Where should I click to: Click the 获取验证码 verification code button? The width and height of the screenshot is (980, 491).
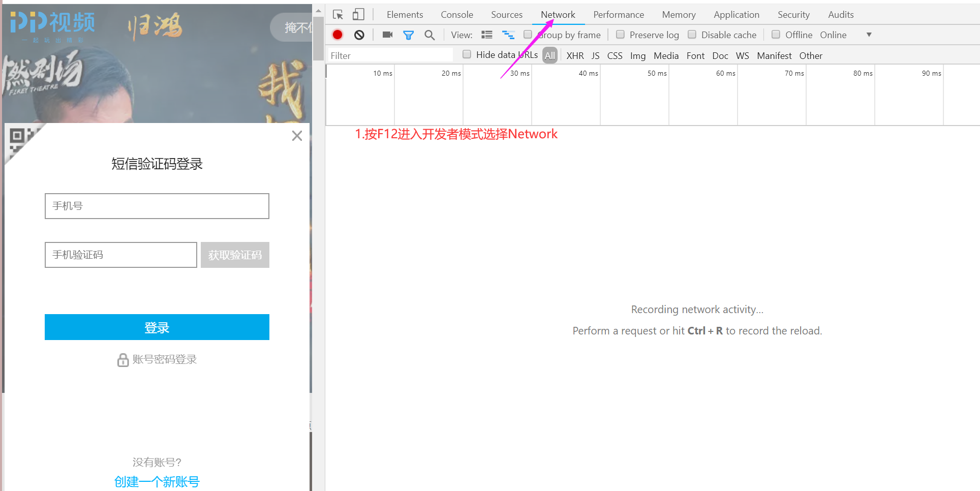[x=234, y=255]
